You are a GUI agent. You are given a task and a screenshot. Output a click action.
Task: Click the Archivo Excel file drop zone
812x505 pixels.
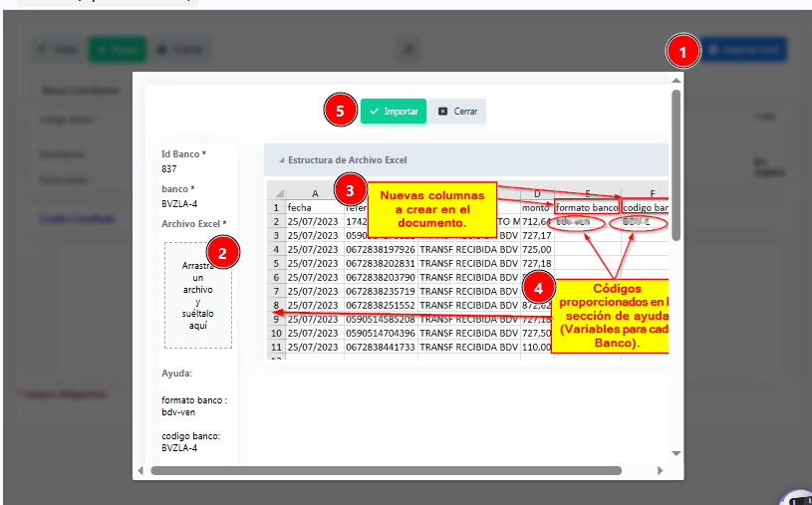point(198,295)
